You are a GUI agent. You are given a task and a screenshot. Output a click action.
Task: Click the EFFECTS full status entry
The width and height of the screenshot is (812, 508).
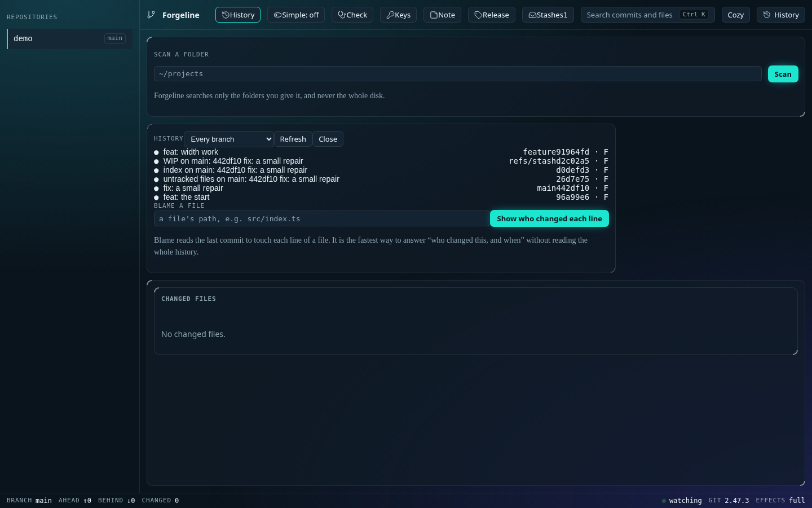click(x=780, y=501)
